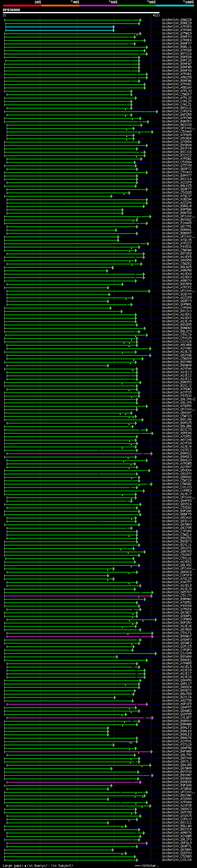This screenshot has height=868, width=197.
Task: Choose hit UniRef100_B9PED8
Action: pos(177,57)
